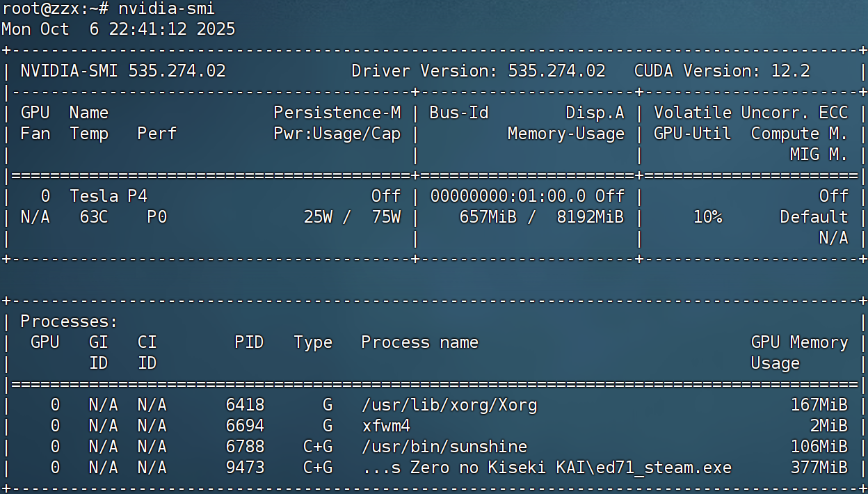
Task: Click the nvidia-smi command at the prompt
Action: tap(166, 8)
